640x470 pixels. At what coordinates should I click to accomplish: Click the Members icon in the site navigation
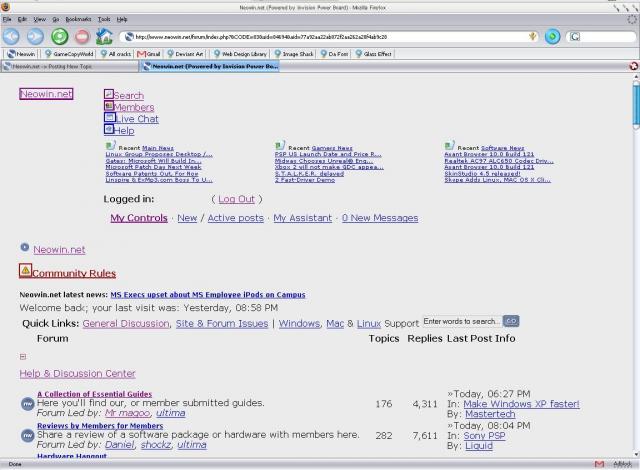tap(109, 106)
